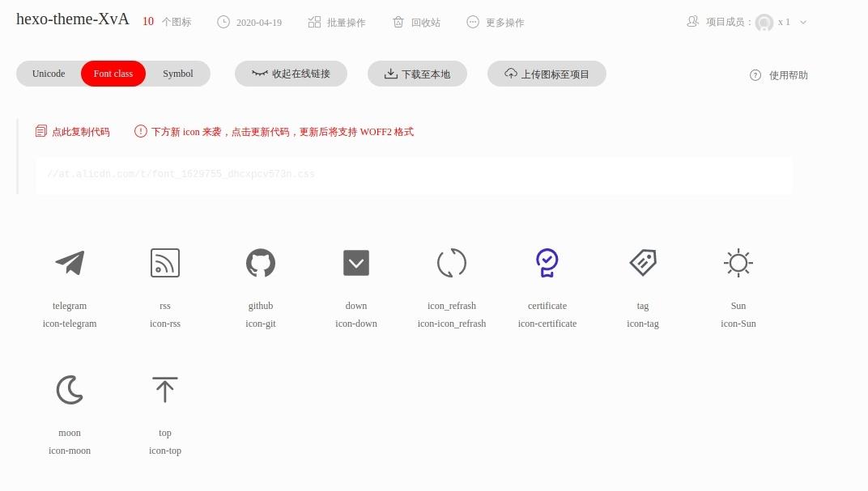Open 回收站 recycle bin

[x=426, y=23]
